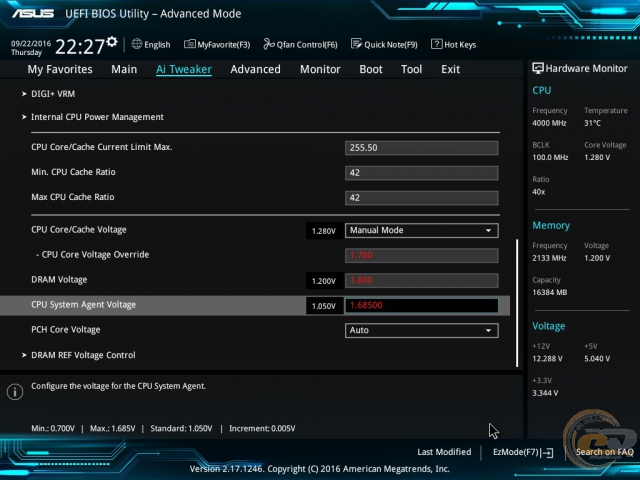Click the Max CPU Cache Ratio field
640x480 pixels.
coord(422,198)
